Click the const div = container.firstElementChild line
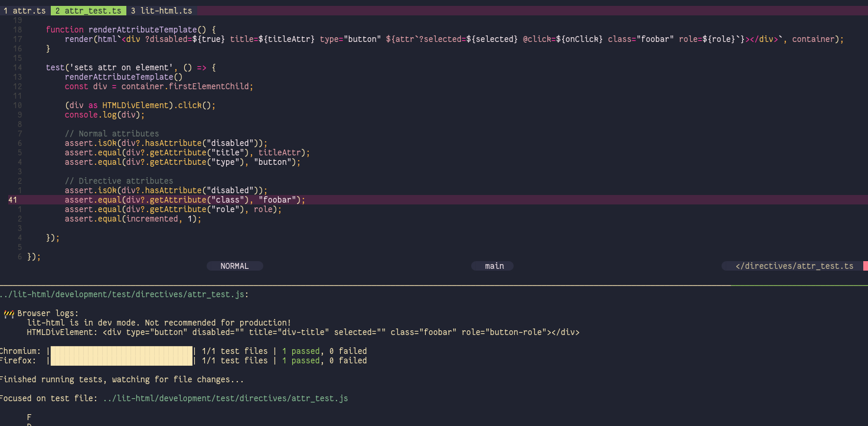Image resolution: width=868 pixels, height=426 pixels. pos(159,86)
